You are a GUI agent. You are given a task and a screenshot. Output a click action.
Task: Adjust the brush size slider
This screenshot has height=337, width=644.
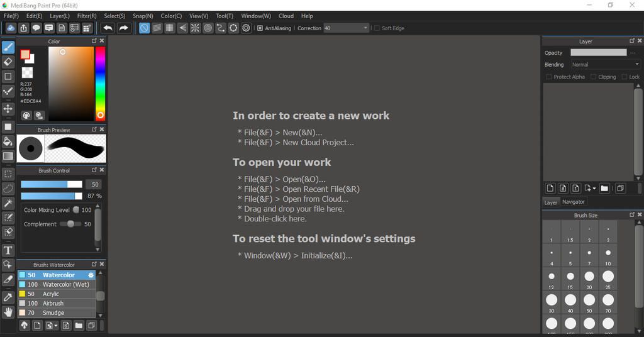coord(52,184)
